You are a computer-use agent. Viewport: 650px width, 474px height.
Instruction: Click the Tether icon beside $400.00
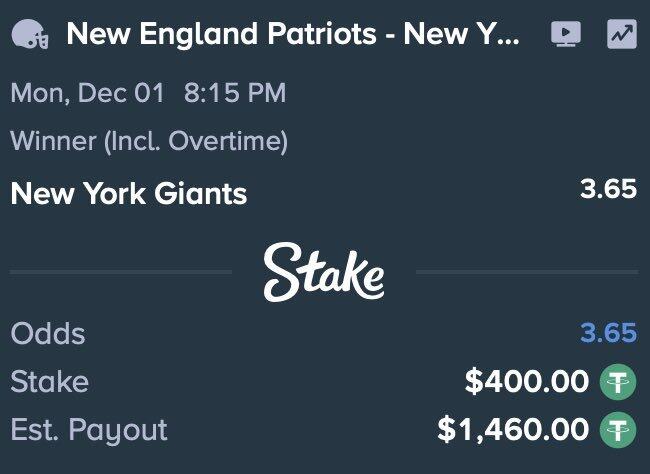(617, 381)
